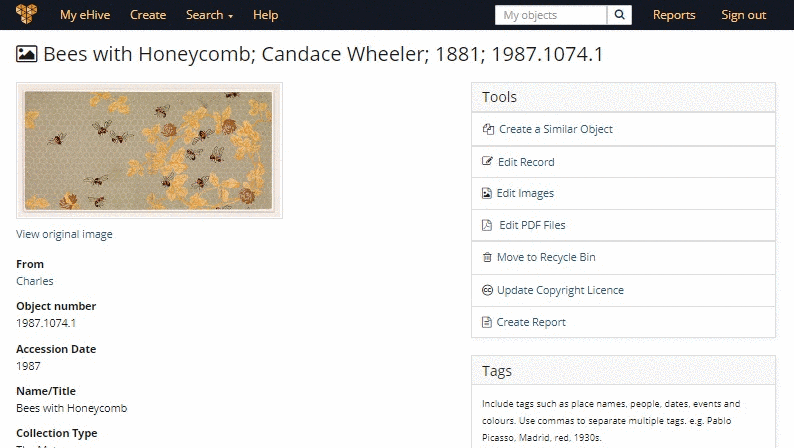794x448 pixels.
Task: Open the Charles account link
Action: coord(35,281)
